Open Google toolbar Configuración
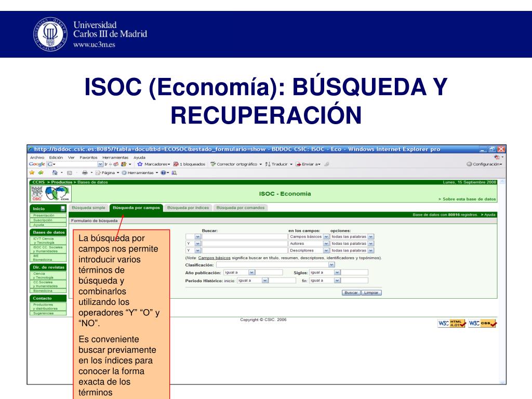The image size is (532, 399). 484,164
